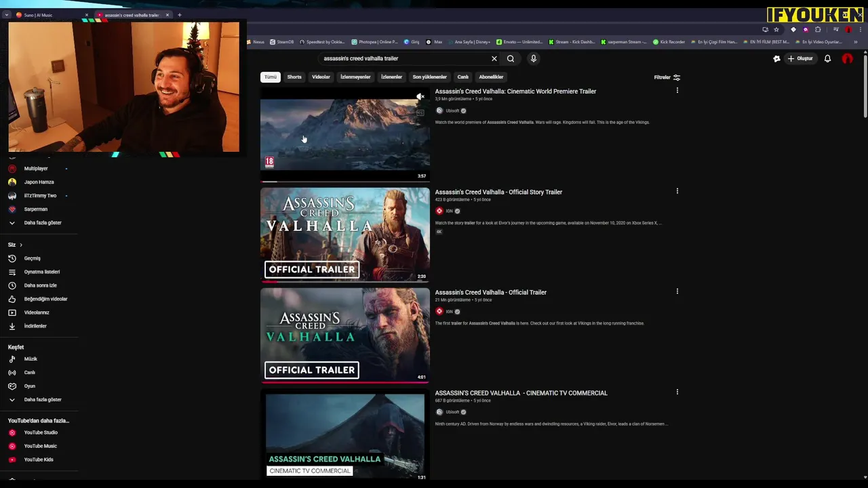This screenshot has height=488, width=868.
Task: Start voice search with microphone icon
Action: click(534, 58)
